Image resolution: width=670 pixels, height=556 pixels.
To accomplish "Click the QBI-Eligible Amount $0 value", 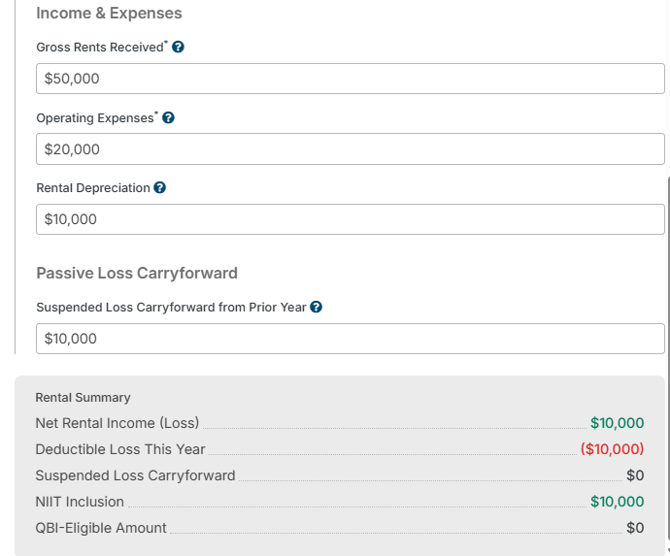I will coord(635,528).
